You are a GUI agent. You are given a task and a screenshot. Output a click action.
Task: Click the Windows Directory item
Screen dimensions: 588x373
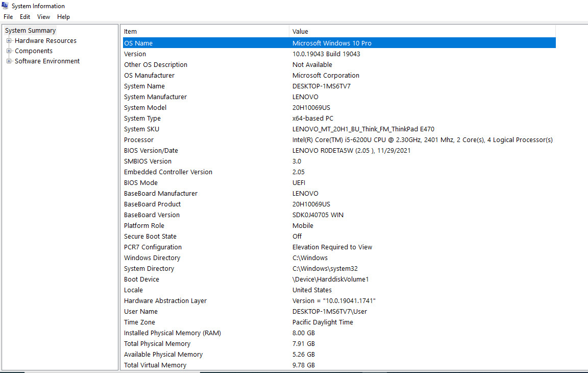click(x=152, y=258)
